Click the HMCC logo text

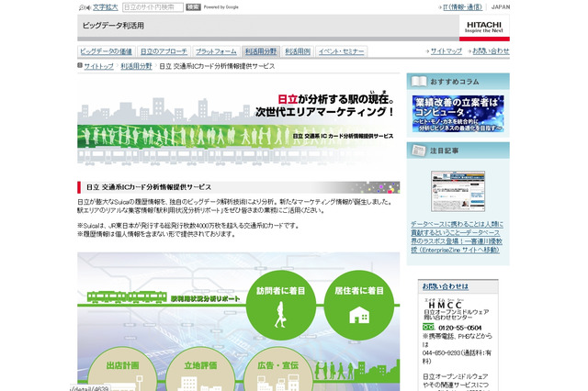tap(445, 306)
